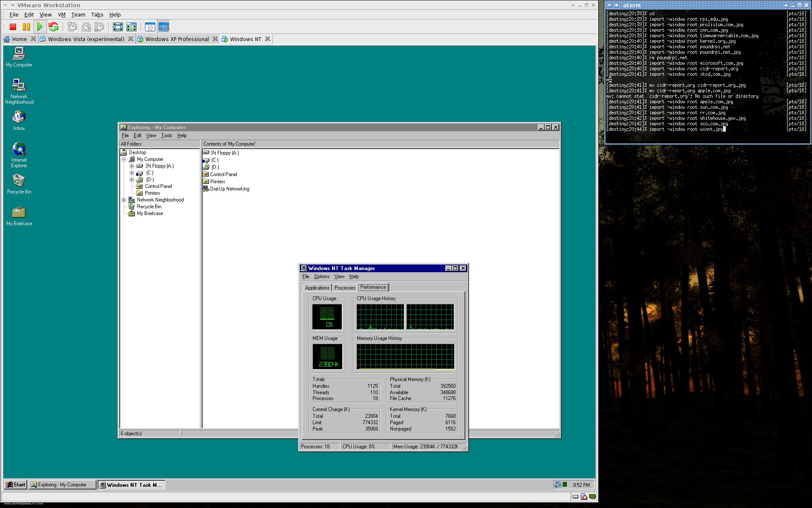Open the Team menu in VMware Workstation
812x508 pixels.
coord(78,14)
